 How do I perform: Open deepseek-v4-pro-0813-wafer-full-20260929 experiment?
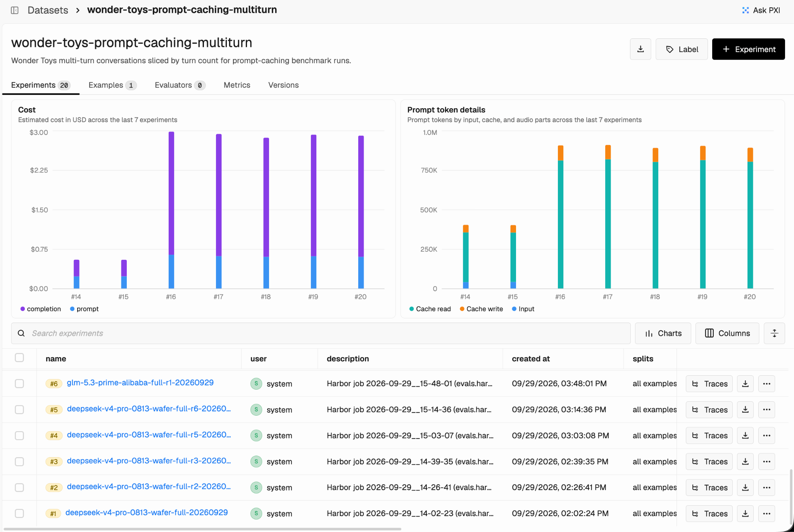click(x=147, y=513)
